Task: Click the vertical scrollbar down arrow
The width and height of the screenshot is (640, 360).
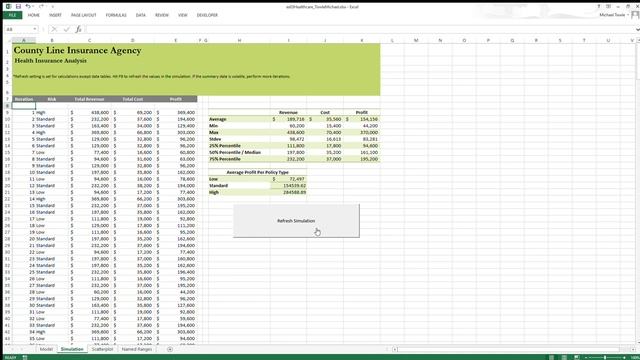Action: tap(638, 342)
